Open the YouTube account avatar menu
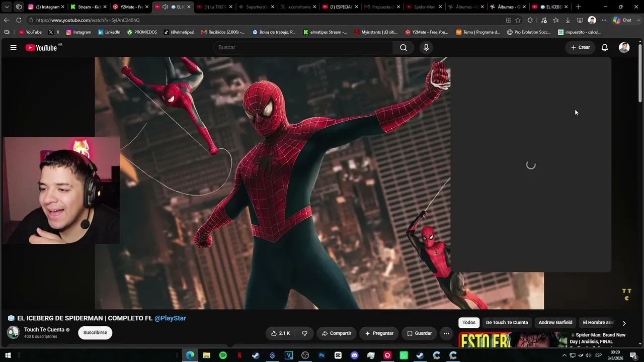644x362 pixels. 624,47
